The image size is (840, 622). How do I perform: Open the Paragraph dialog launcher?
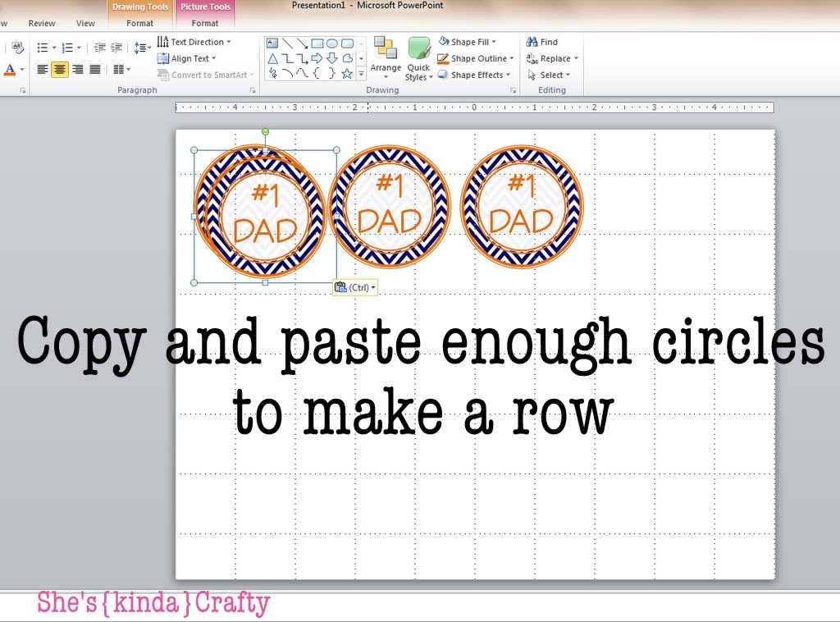[254, 89]
